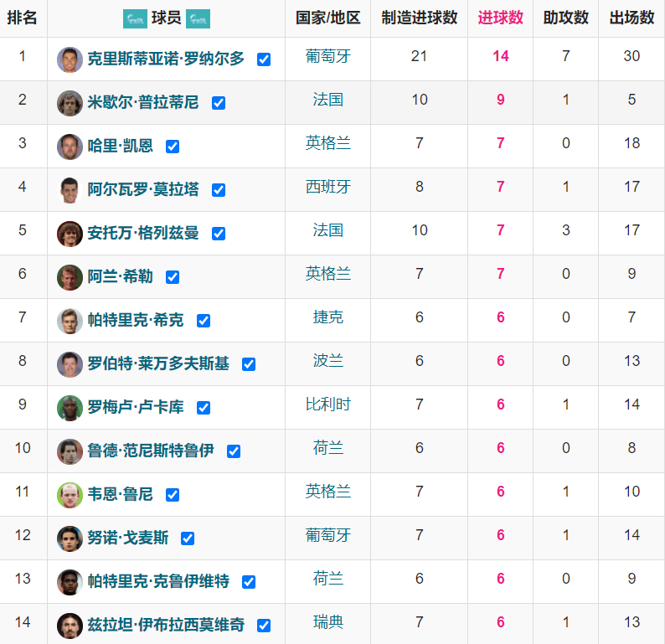Viewport: 665px width, 644px height.
Task: Click 阿兰·希勒's avatar photo
Action: point(70,277)
